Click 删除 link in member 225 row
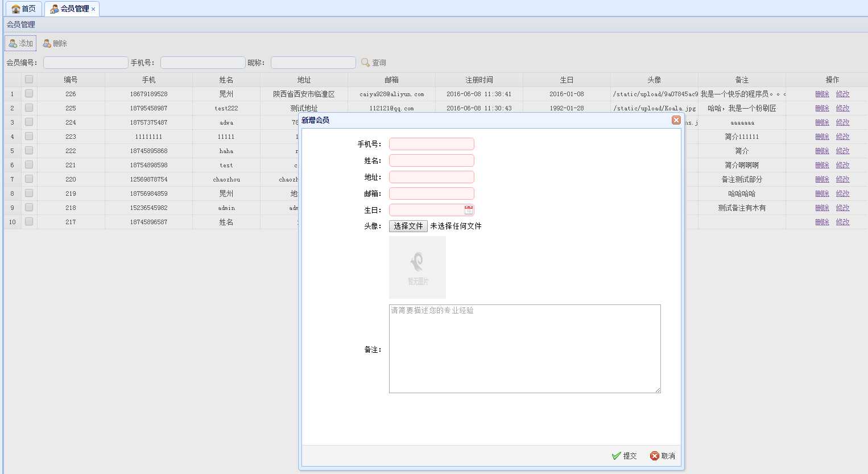 (822, 108)
